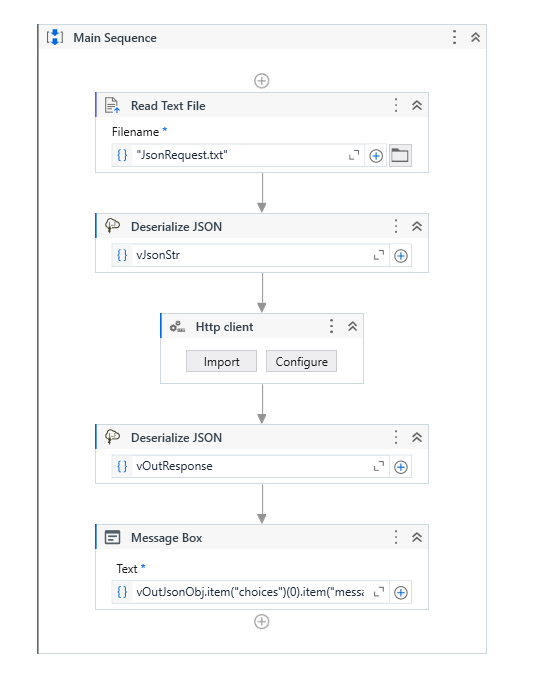Open Http client options menu
Viewport: 542px width, 689px height.
(331, 326)
